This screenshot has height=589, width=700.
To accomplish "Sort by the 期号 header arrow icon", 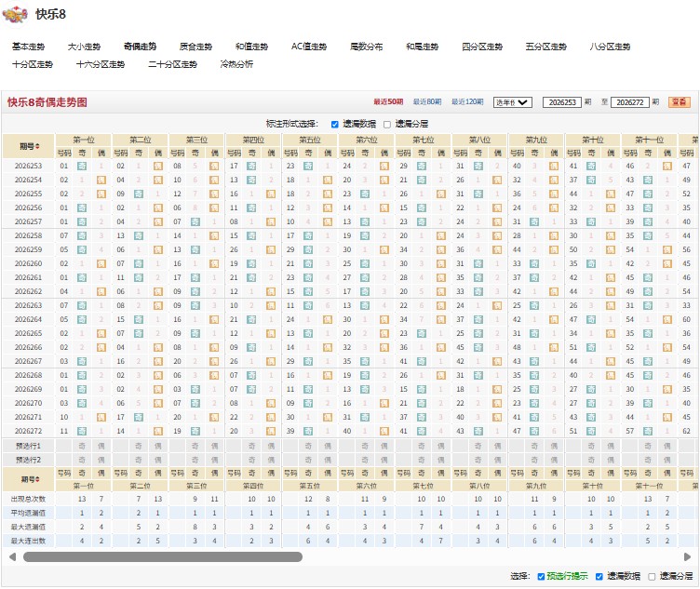I will click(37, 146).
